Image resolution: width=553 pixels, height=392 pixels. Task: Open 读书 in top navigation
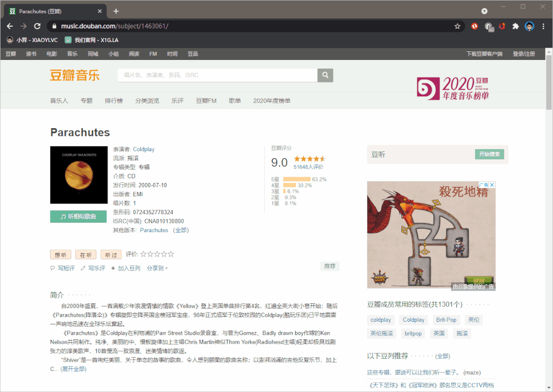pyautogui.click(x=31, y=54)
